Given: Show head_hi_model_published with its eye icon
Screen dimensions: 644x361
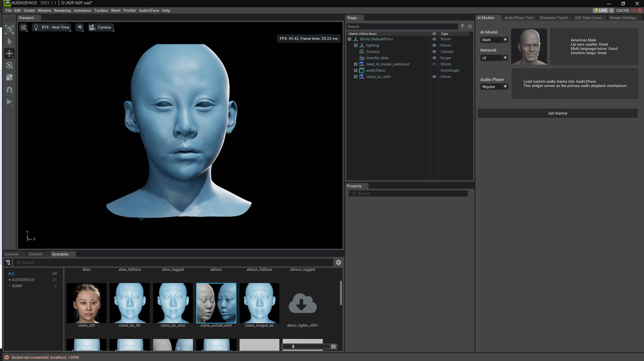Looking at the screenshot, I should pos(434,64).
